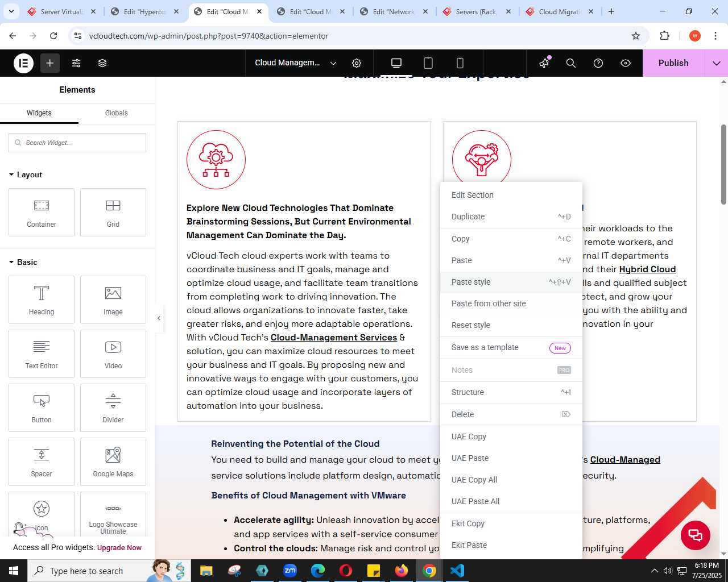Open page settings gear icon
728x582 pixels.
point(357,63)
